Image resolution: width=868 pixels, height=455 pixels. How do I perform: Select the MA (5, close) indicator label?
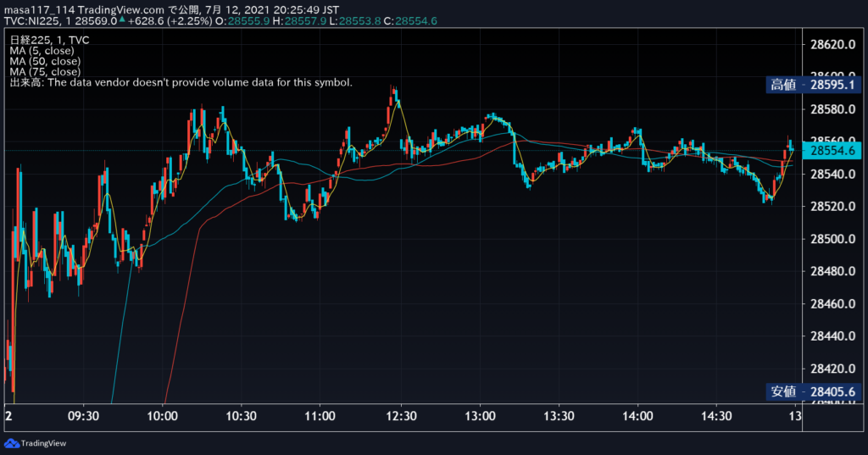click(42, 50)
